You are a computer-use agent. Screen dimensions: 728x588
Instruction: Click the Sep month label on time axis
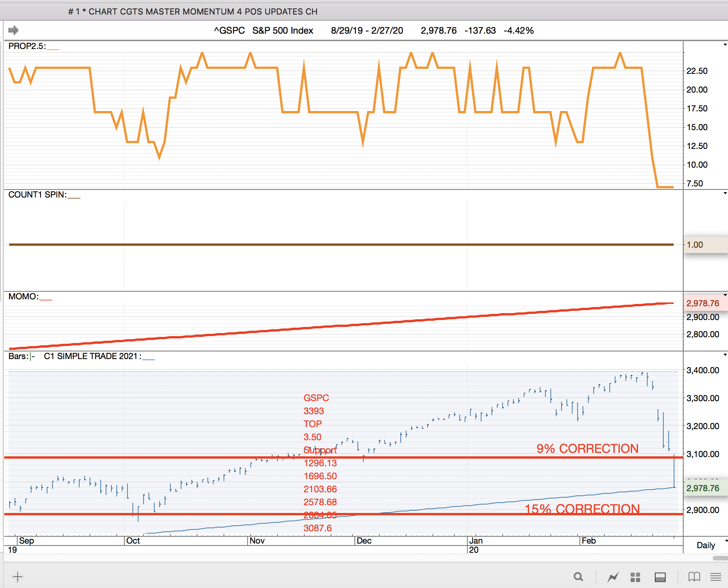click(26, 541)
